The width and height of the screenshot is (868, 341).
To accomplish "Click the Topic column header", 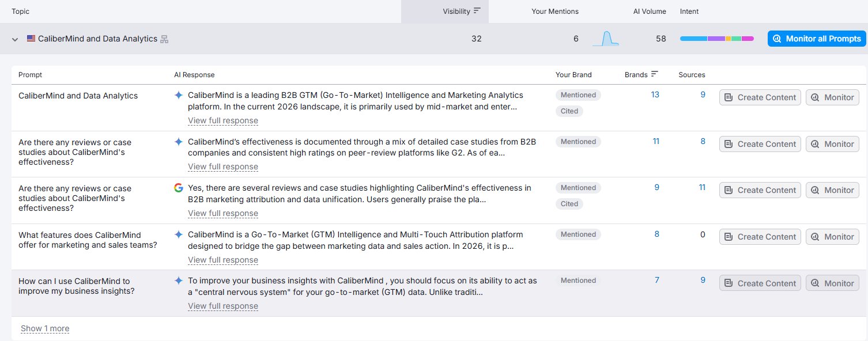I will coord(21,12).
